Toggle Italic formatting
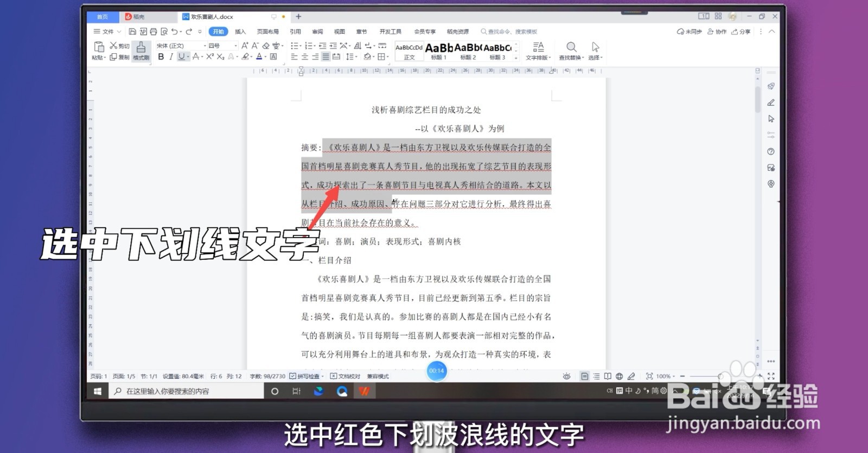 (x=171, y=56)
